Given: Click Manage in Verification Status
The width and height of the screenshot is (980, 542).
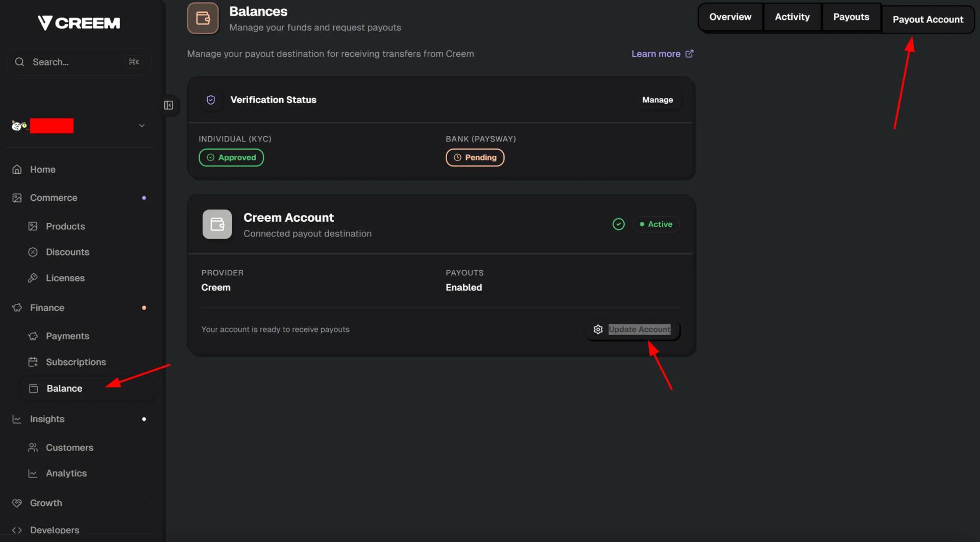Looking at the screenshot, I should (x=657, y=100).
